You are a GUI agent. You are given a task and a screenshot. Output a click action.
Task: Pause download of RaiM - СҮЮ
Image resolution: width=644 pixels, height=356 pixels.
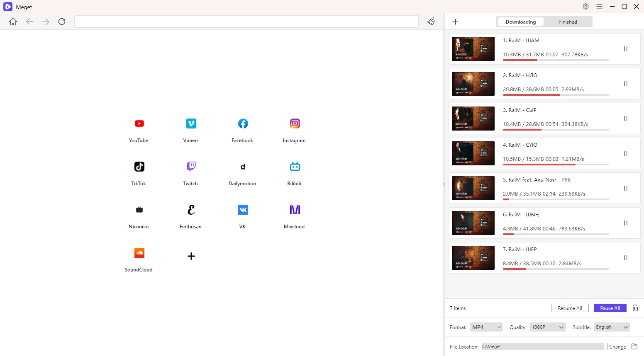tap(625, 153)
